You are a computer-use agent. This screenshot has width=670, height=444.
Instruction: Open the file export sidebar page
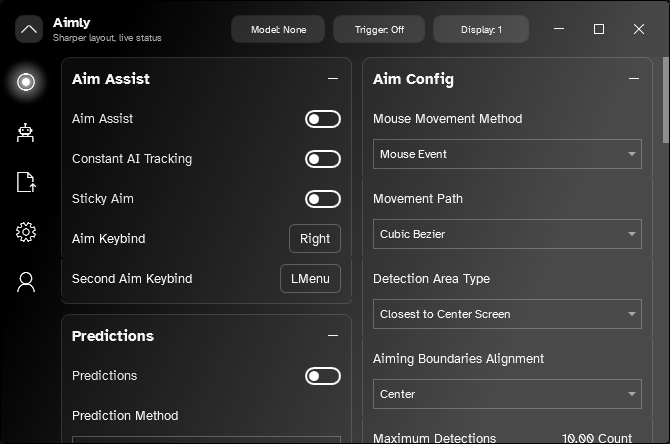coord(26,182)
